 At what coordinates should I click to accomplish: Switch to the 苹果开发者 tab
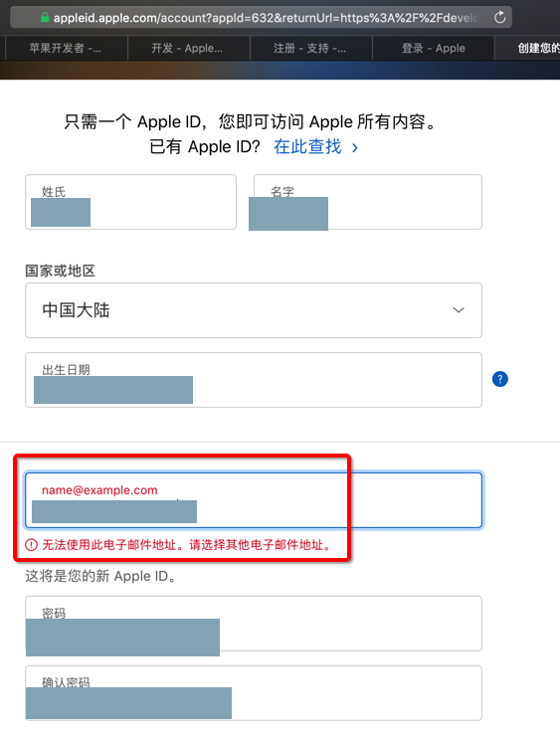coord(66,48)
